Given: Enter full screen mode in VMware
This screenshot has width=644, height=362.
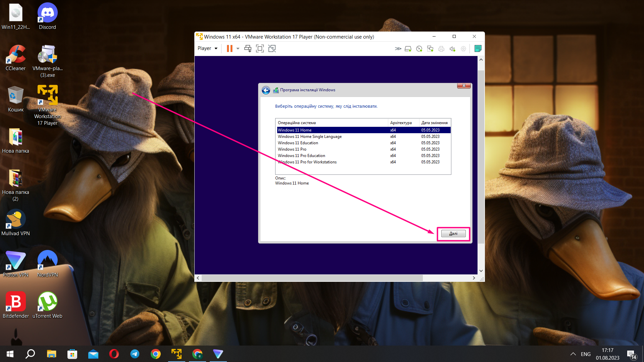Looking at the screenshot, I should click(260, 49).
